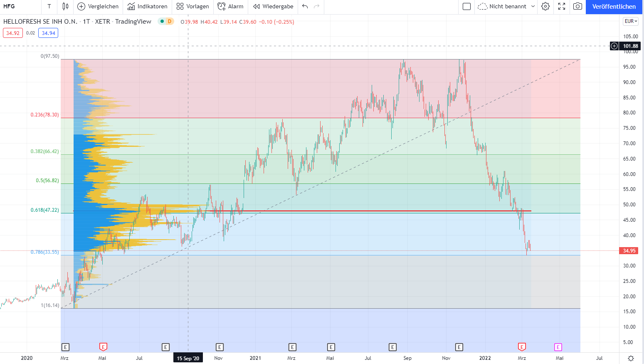Open the candlestick chart style menu

click(x=65, y=6)
